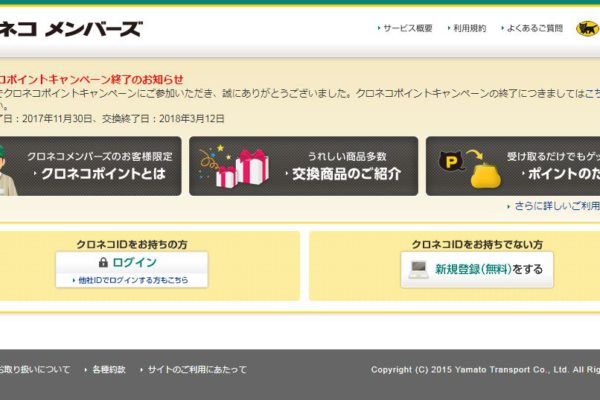
Task: Click the laptop icon next to 新規登録(無料)
Action: (x=418, y=269)
